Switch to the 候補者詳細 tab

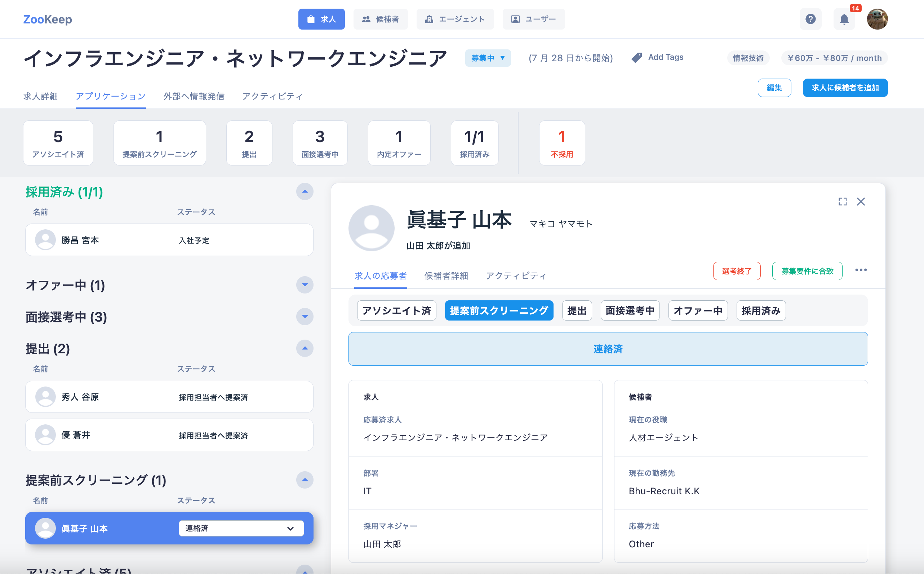tap(446, 275)
